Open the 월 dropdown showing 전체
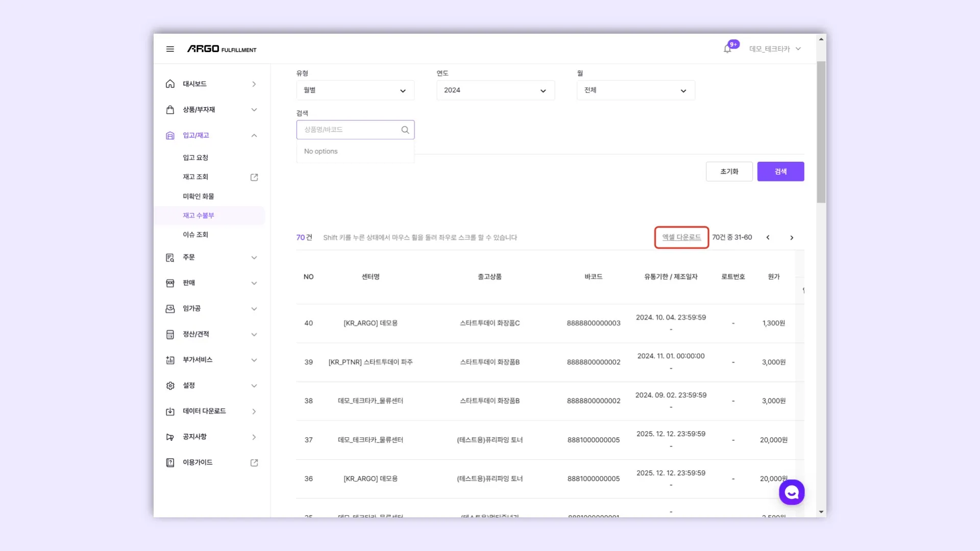Screen dimensions: 980x551 (635, 90)
